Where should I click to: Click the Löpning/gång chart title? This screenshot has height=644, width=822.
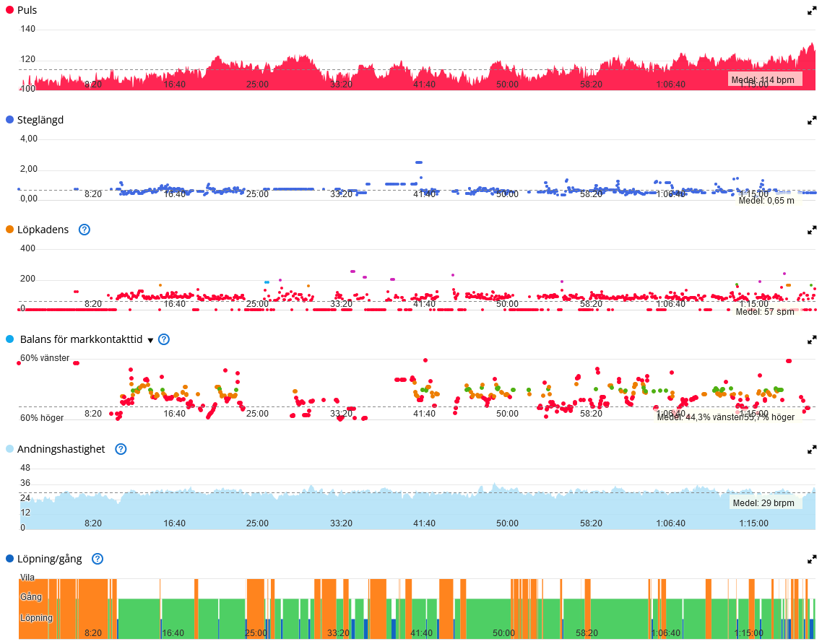pyautogui.click(x=49, y=559)
